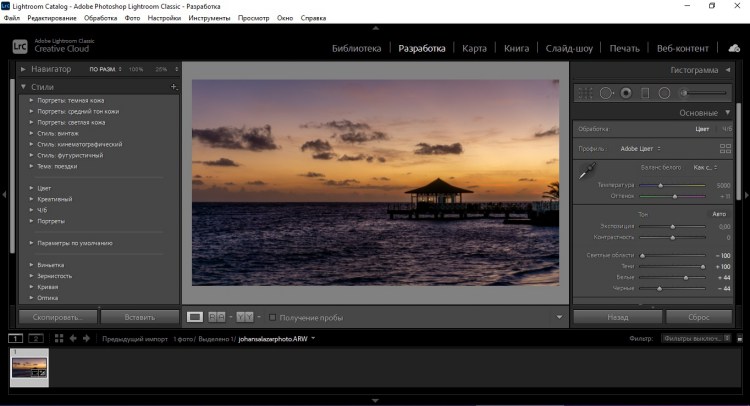The height and width of the screenshot is (406, 750).
Task: Set treatment to Ч/Б
Action: click(x=727, y=129)
